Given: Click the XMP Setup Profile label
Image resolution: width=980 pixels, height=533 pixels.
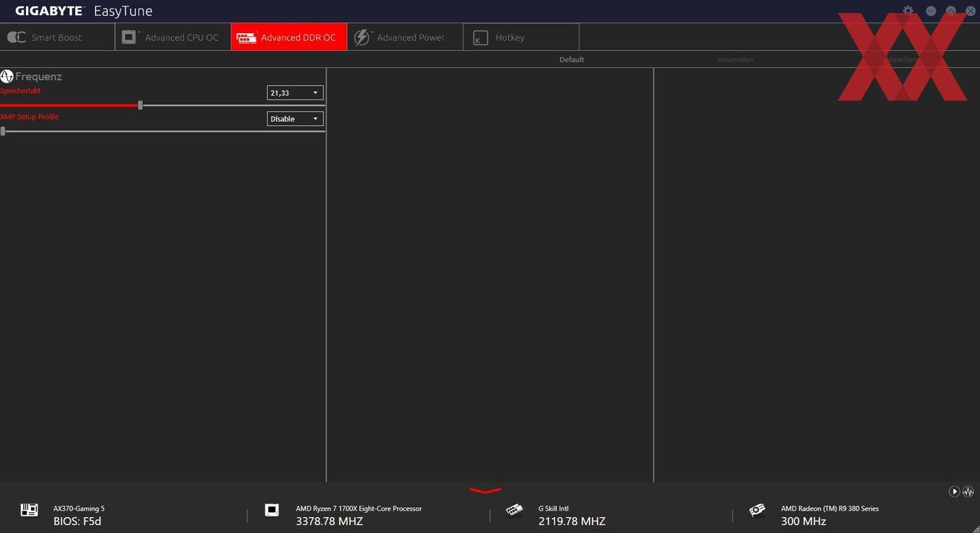Looking at the screenshot, I should (30, 117).
